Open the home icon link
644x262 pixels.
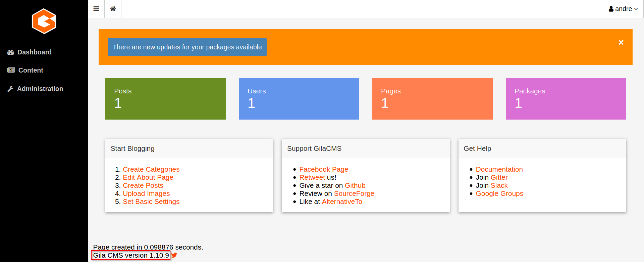[x=113, y=9]
